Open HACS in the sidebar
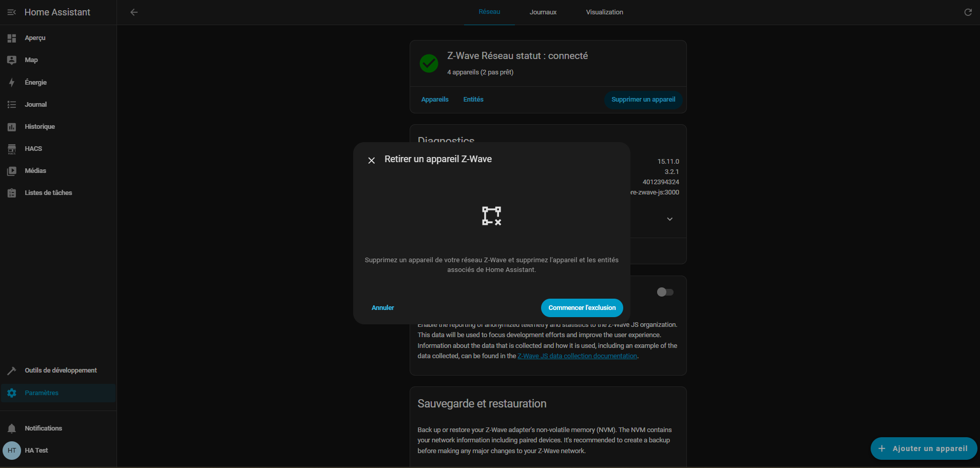980x468 pixels. click(x=33, y=149)
